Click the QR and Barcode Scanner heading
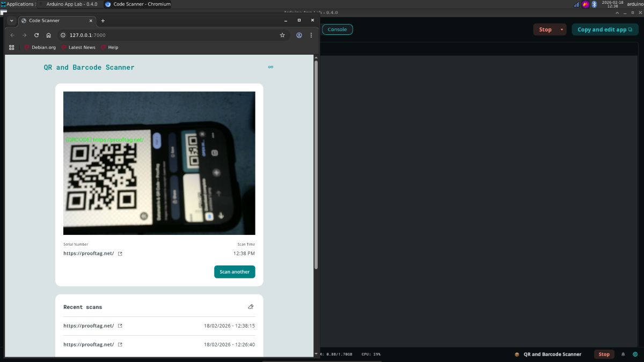644x362 pixels. click(89, 67)
